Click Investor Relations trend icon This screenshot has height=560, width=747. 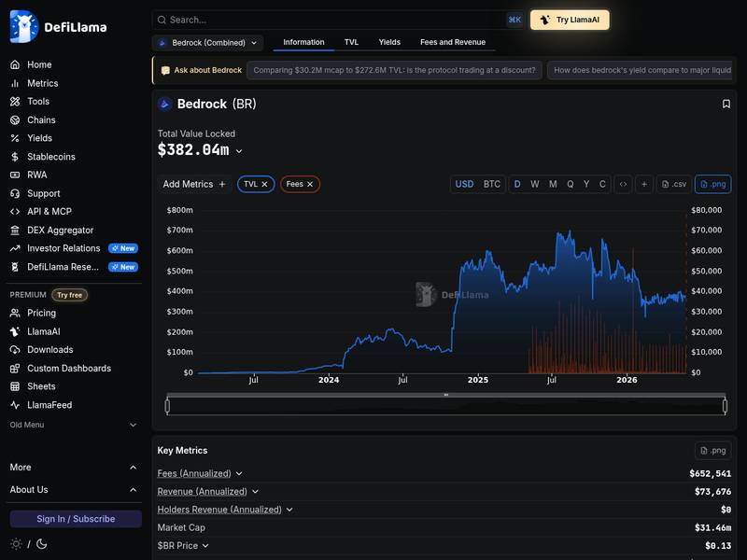click(15, 248)
